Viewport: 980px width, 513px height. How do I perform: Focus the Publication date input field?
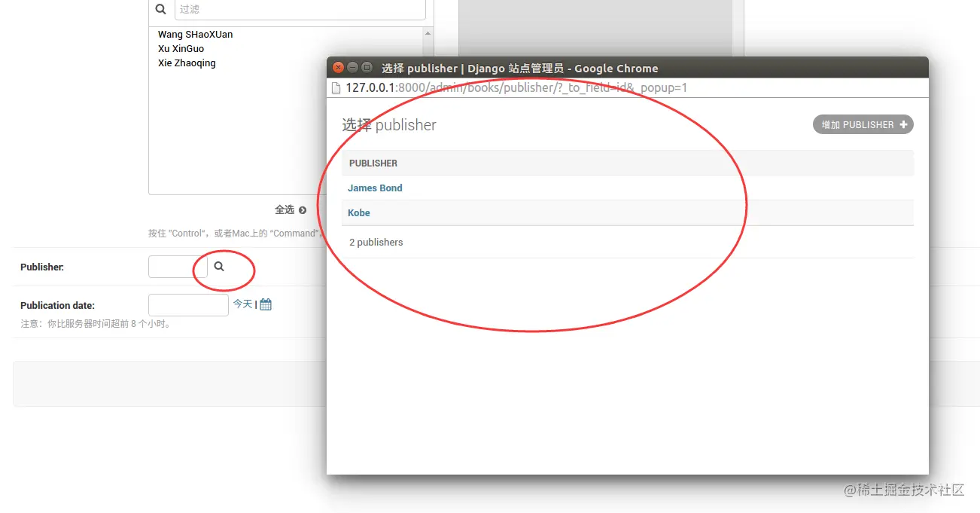click(x=188, y=304)
